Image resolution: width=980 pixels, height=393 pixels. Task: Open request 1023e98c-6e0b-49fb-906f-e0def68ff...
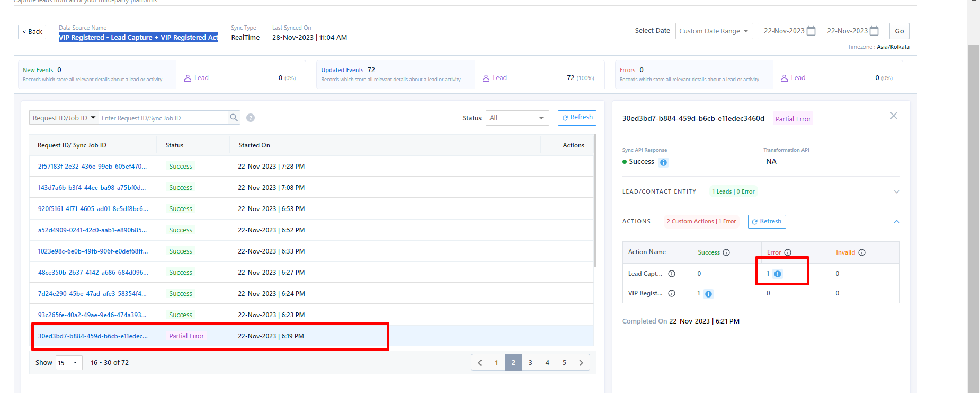point(93,251)
